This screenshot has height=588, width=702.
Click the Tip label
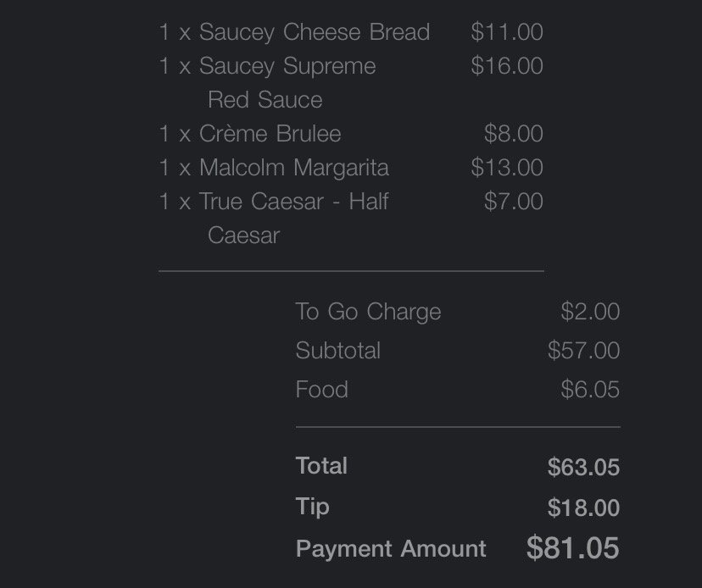click(312, 507)
